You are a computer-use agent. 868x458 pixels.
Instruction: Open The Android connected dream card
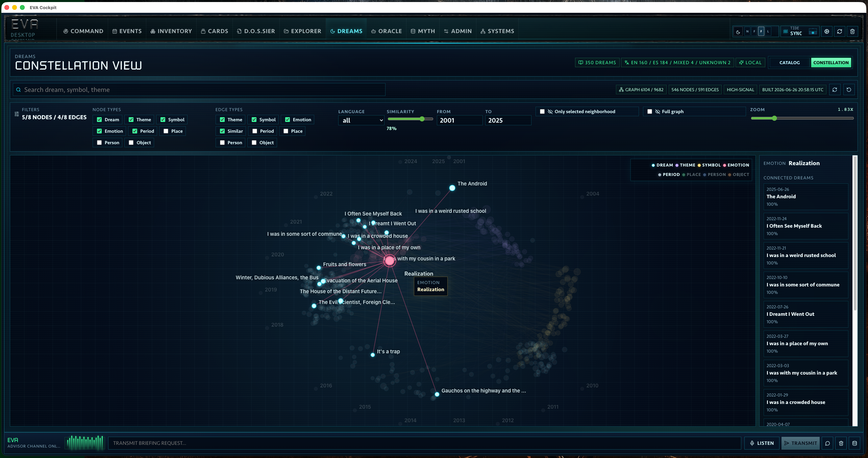tap(806, 197)
